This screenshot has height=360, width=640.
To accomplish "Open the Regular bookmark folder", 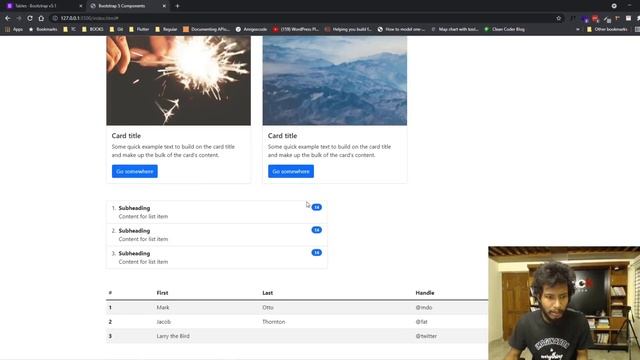I will pos(166,29).
